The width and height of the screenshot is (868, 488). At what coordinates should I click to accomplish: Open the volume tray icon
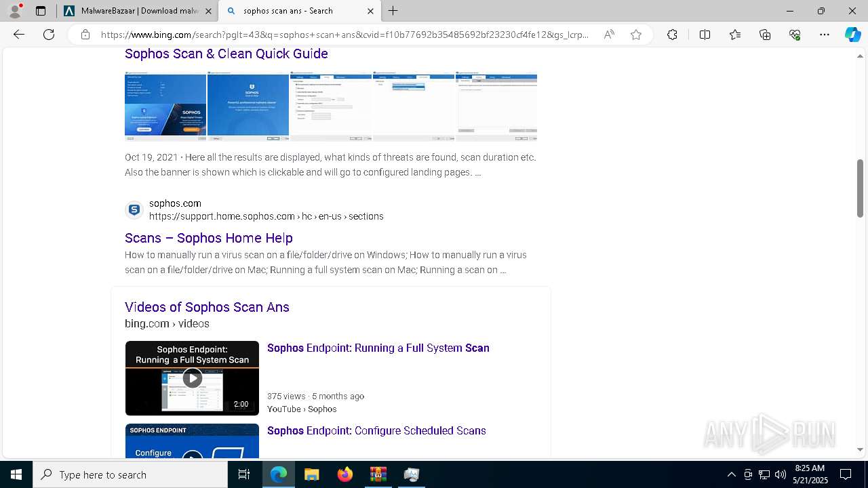pyautogui.click(x=781, y=474)
